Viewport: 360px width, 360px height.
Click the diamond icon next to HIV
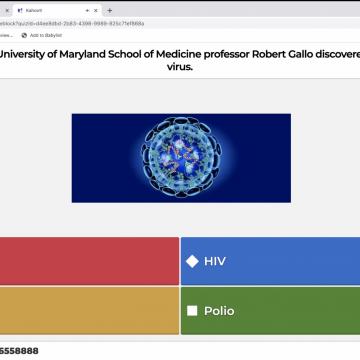(192, 261)
